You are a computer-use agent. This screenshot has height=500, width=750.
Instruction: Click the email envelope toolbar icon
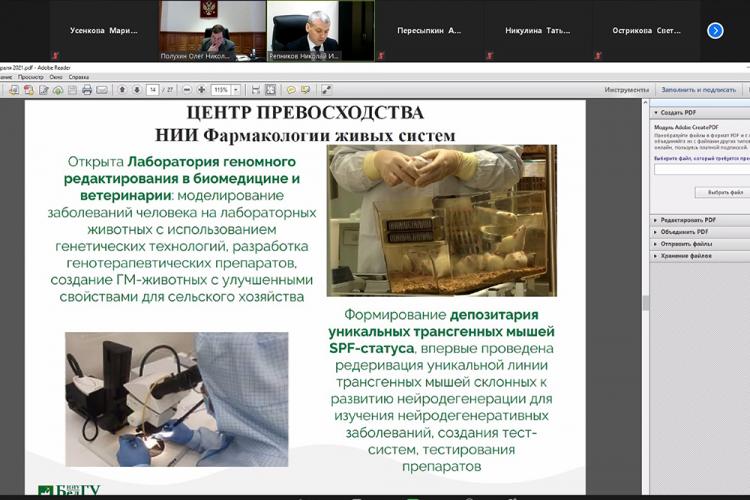click(x=101, y=90)
